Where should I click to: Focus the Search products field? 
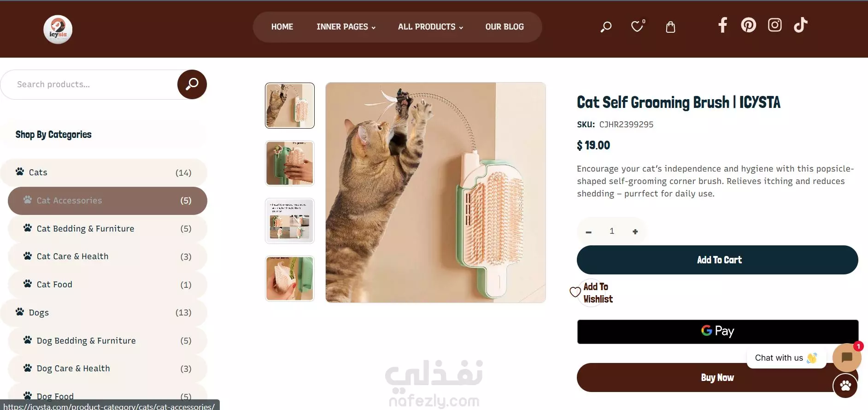tap(90, 84)
